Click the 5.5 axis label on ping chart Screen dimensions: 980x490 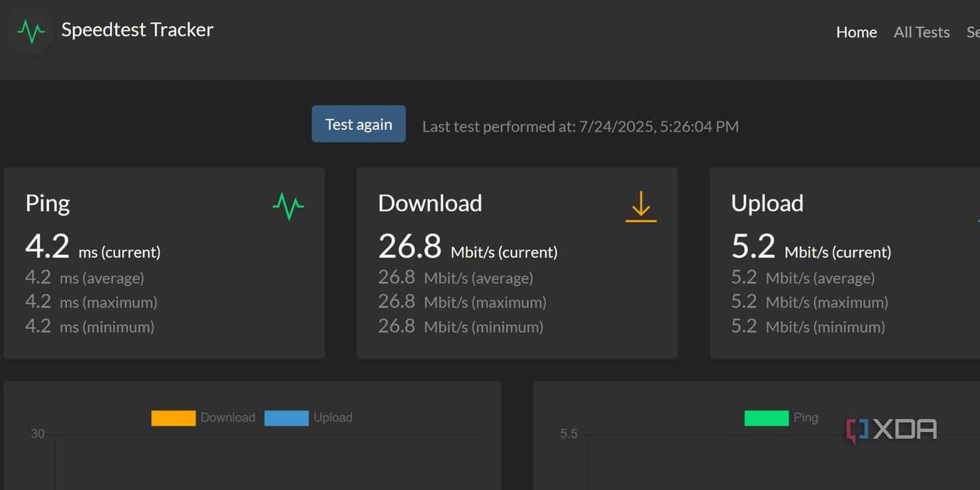569,434
